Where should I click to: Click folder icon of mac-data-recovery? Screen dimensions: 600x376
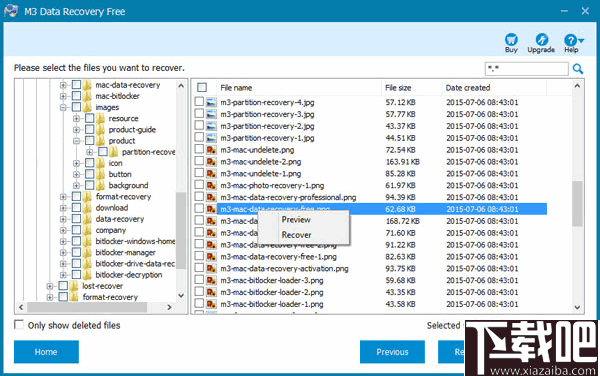88,85
